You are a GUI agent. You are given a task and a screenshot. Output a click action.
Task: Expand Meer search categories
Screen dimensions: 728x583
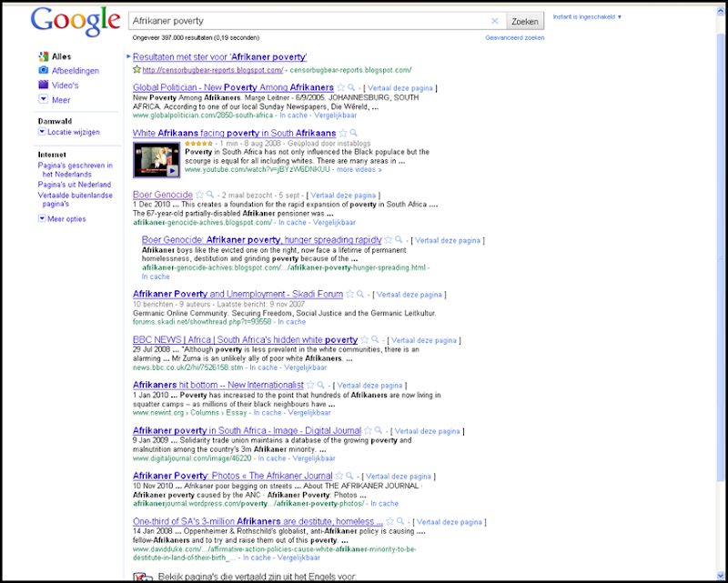click(43, 99)
